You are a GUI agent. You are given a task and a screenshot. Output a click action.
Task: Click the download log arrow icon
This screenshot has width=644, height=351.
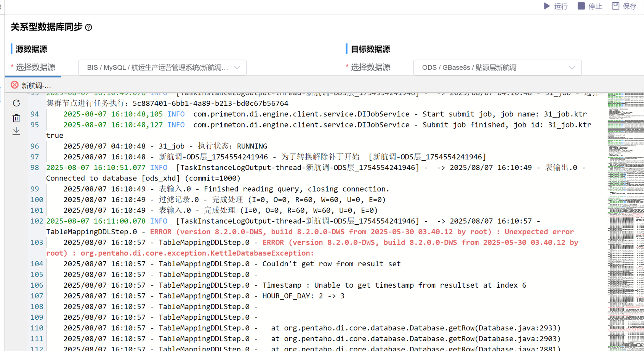(16, 131)
